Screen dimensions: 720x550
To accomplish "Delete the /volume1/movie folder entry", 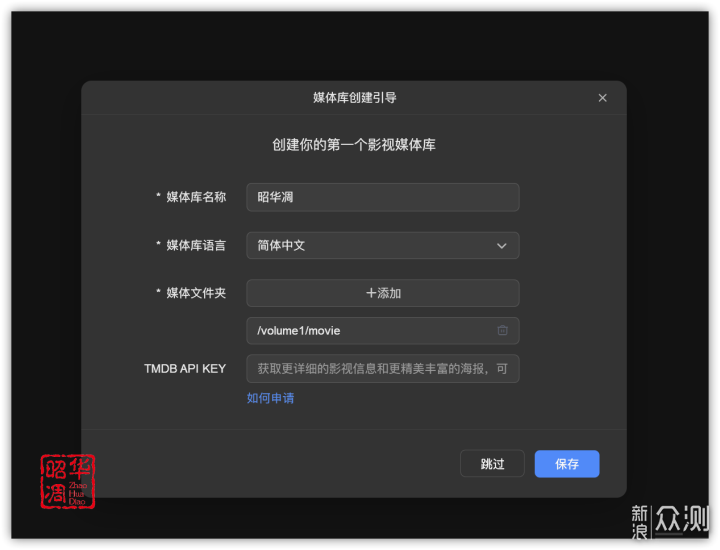I will point(502,330).
